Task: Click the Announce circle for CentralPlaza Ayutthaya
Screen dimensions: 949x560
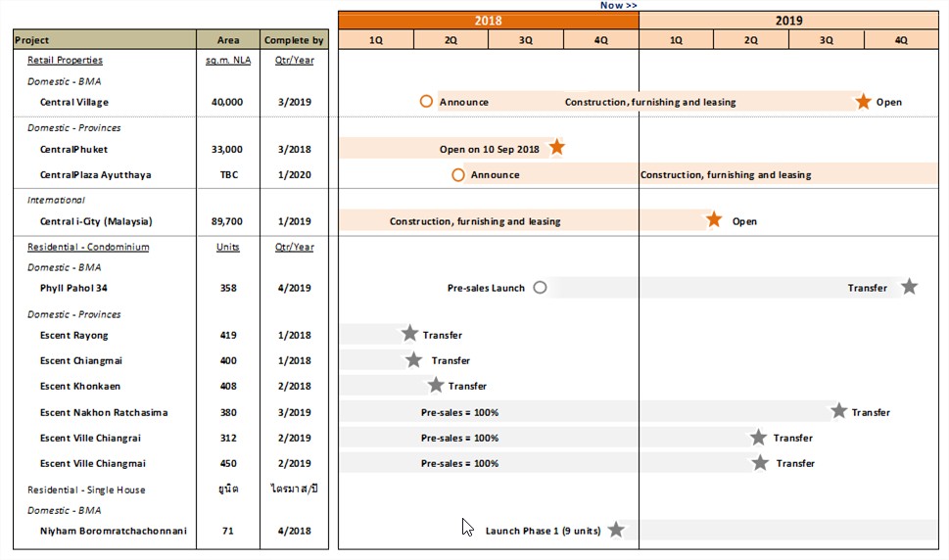Action: pyautogui.click(x=458, y=175)
